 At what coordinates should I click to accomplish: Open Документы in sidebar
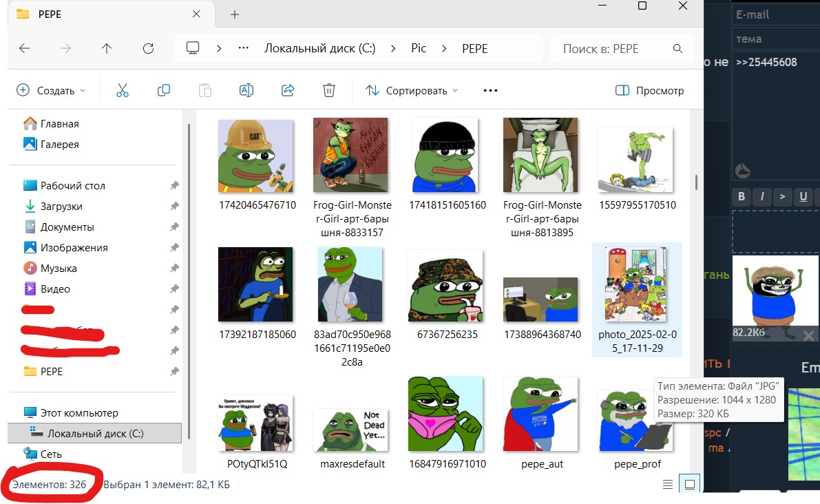(67, 227)
